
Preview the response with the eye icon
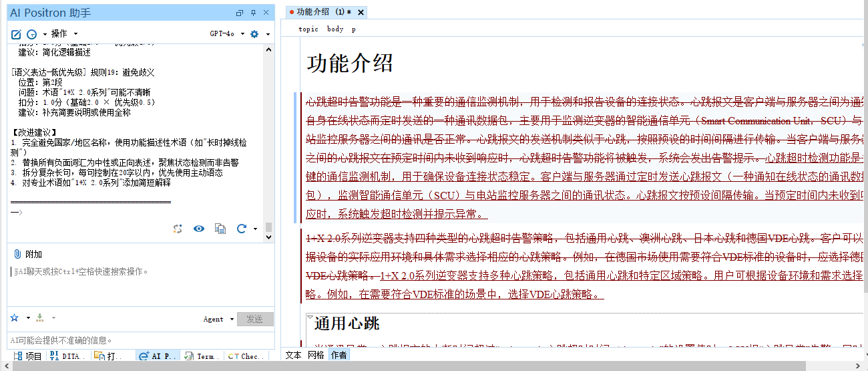coord(199,229)
